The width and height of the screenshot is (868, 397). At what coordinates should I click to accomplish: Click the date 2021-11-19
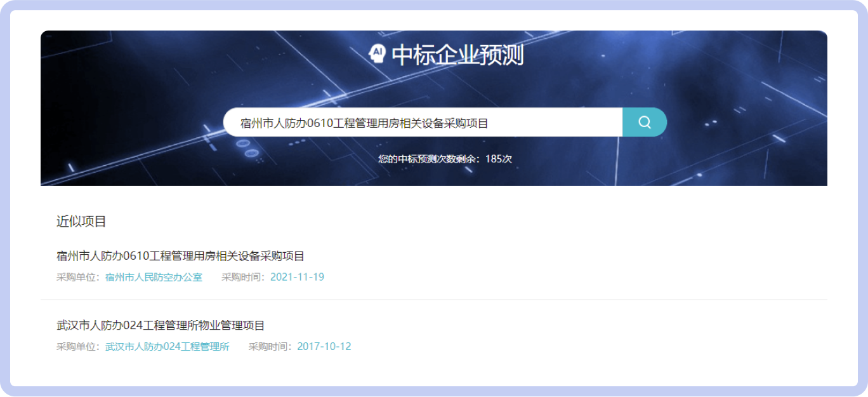tap(297, 277)
